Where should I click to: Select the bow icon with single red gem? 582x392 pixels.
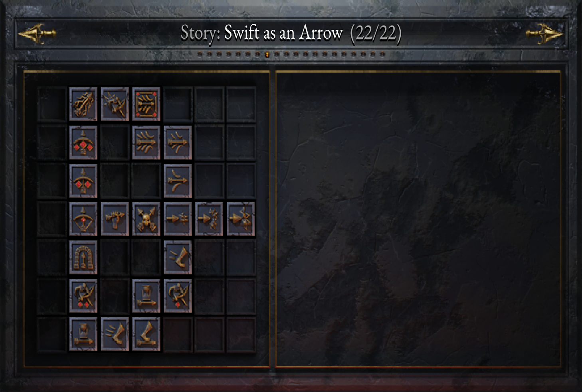[x=83, y=219]
